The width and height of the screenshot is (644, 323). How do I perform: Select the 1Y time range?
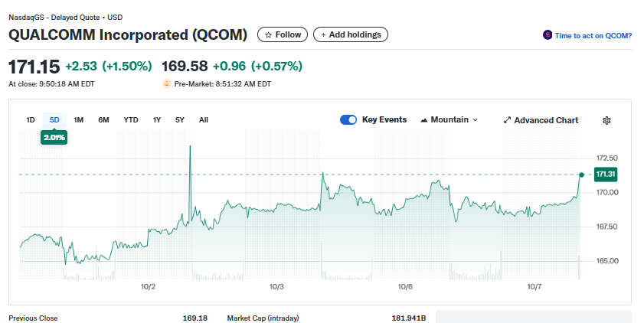pyautogui.click(x=157, y=119)
